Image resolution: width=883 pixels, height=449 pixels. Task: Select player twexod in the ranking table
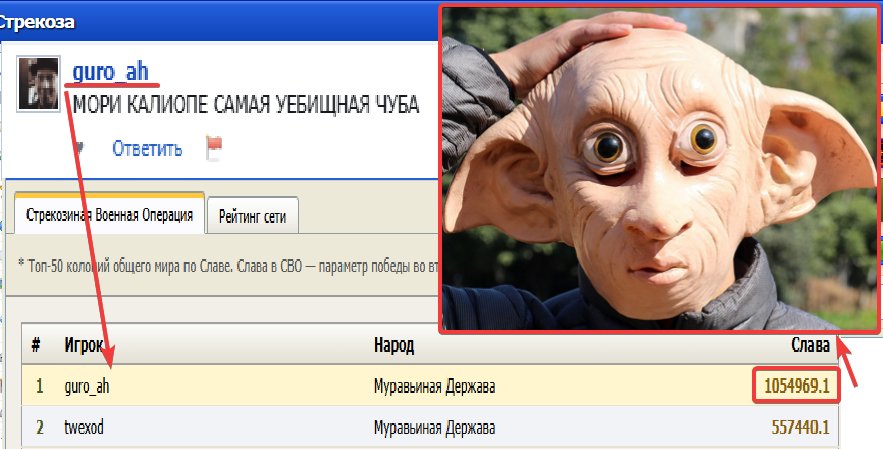click(x=84, y=428)
